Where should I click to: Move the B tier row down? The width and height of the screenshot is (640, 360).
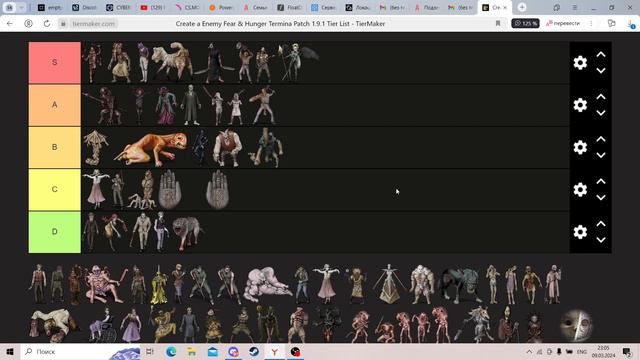pyautogui.click(x=601, y=156)
